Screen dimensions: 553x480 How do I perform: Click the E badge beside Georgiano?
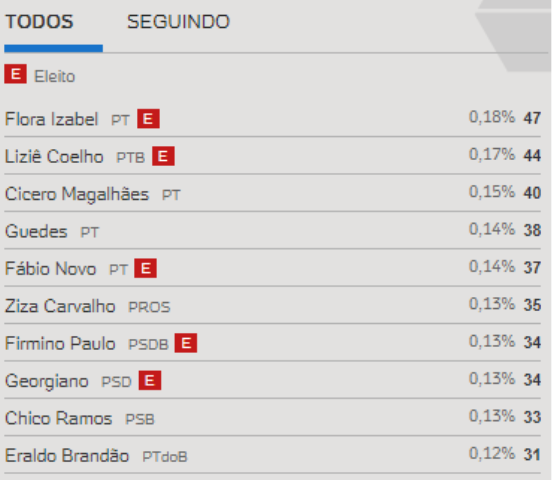click(x=150, y=381)
